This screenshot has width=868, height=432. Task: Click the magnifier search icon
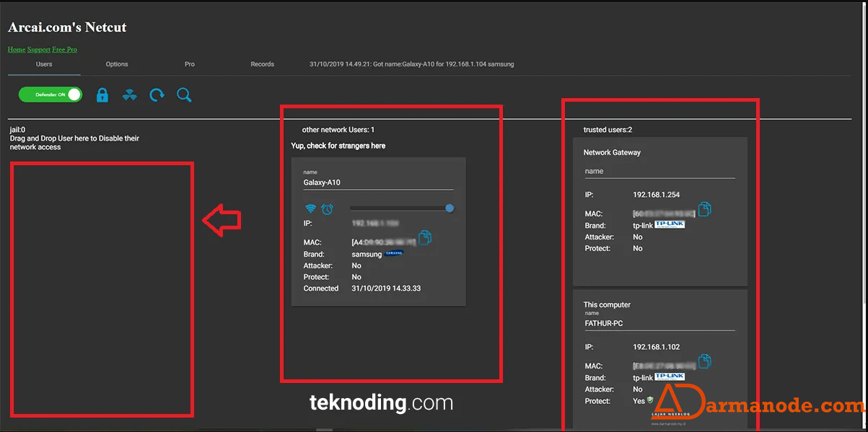pos(184,95)
